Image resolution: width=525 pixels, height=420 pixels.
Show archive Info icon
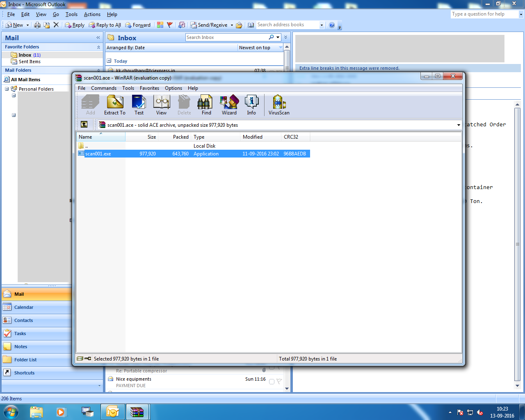pos(251,105)
